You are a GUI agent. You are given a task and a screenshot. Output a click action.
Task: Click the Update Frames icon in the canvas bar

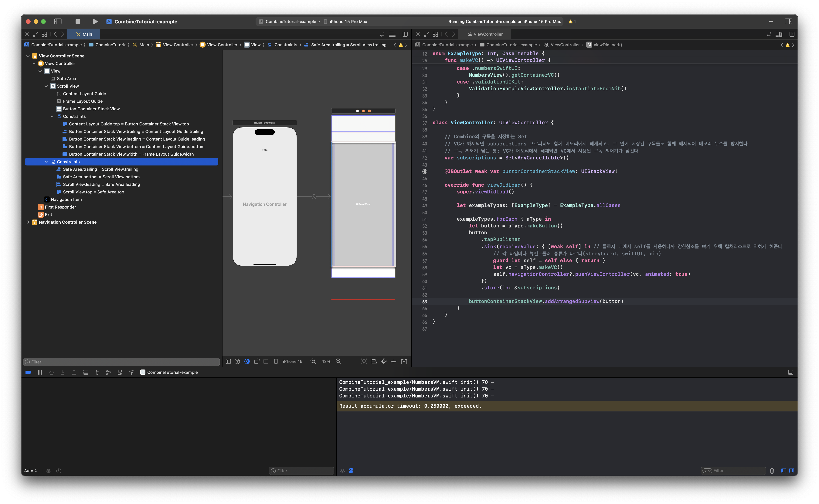(x=364, y=361)
